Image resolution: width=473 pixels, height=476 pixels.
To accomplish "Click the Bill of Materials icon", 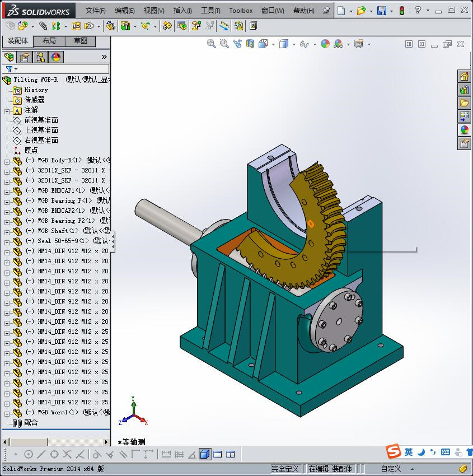I will [x=182, y=26].
